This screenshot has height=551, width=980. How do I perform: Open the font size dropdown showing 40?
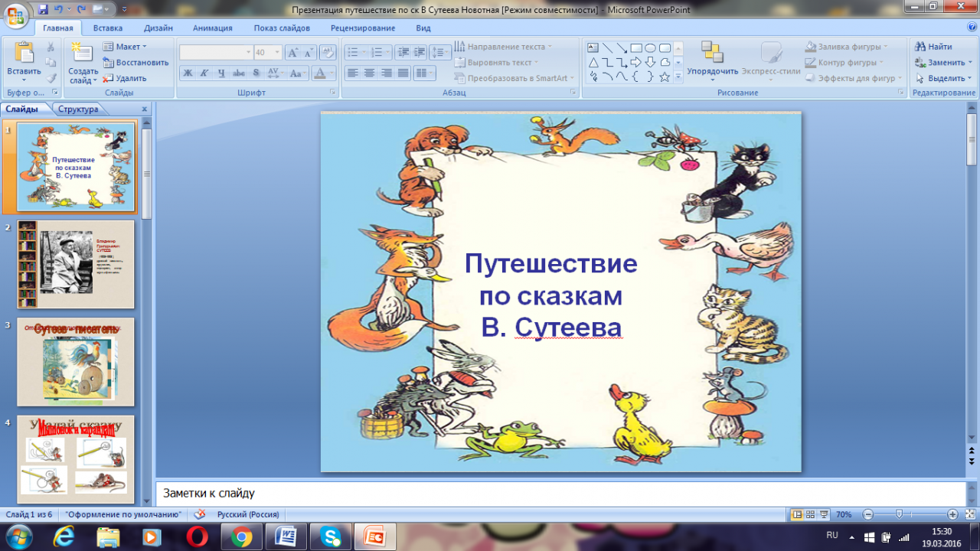pyautogui.click(x=268, y=53)
